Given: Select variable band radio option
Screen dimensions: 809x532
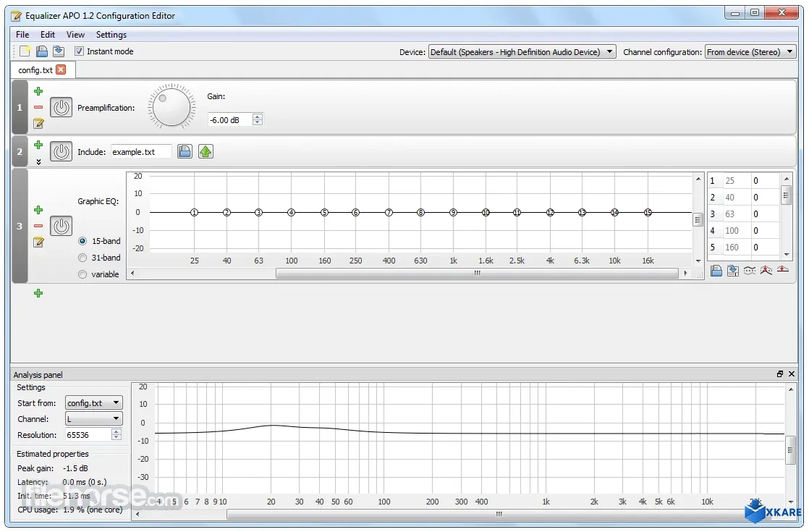Looking at the screenshot, I should [x=82, y=274].
